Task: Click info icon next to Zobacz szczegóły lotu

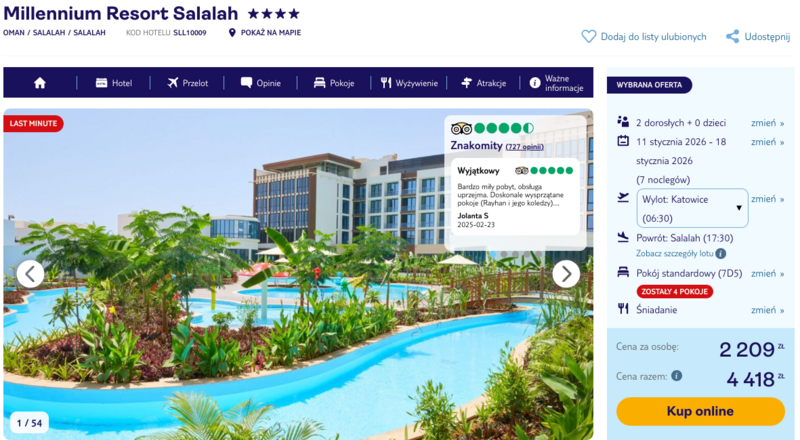Action: (x=720, y=254)
